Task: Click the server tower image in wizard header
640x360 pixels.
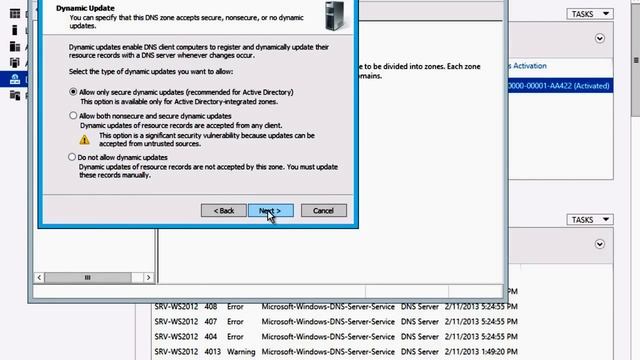Action: [x=335, y=16]
